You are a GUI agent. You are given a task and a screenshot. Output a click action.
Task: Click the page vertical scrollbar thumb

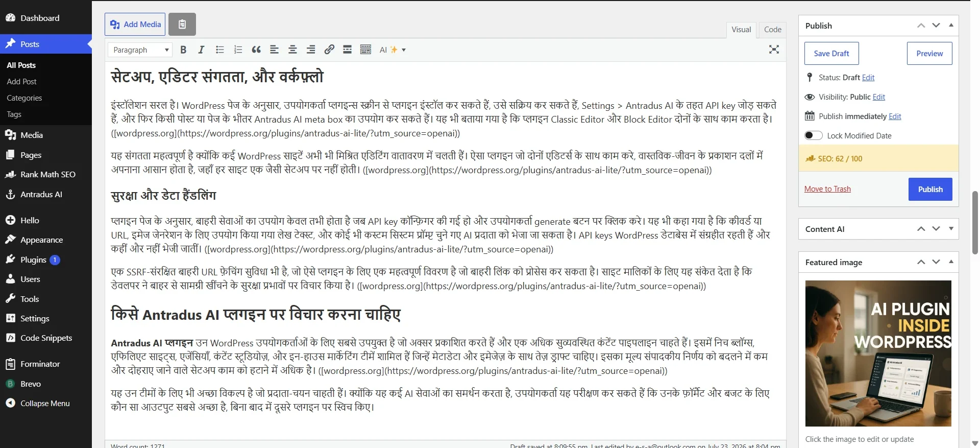[x=975, y=223]
